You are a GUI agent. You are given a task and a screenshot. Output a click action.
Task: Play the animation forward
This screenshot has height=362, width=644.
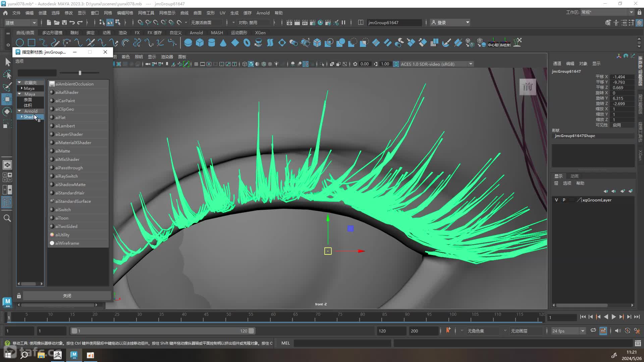tap(613, 317)
